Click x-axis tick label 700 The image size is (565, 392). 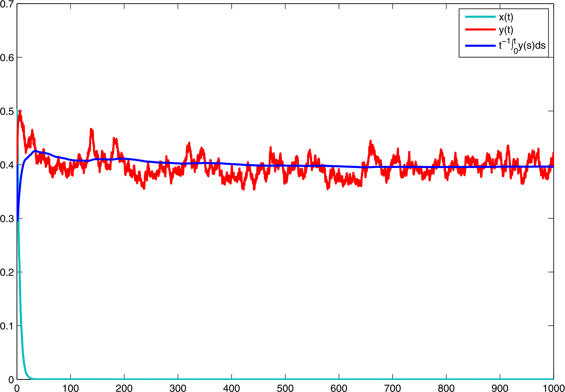point(392,388)
